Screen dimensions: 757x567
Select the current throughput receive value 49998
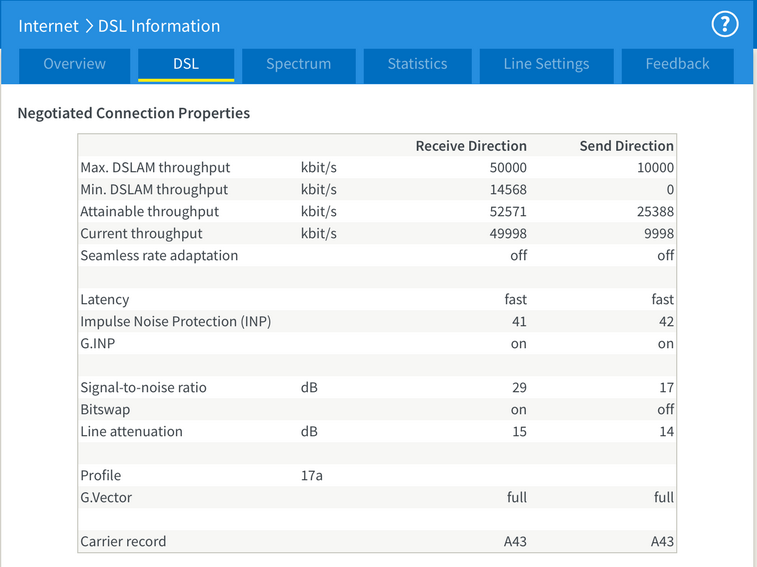point(506,234)
